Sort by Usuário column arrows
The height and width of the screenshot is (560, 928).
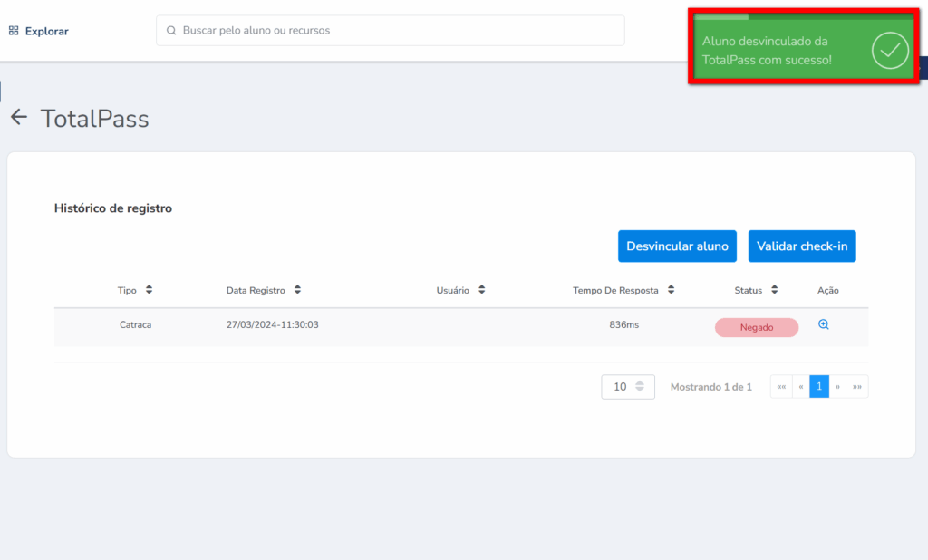482,290
